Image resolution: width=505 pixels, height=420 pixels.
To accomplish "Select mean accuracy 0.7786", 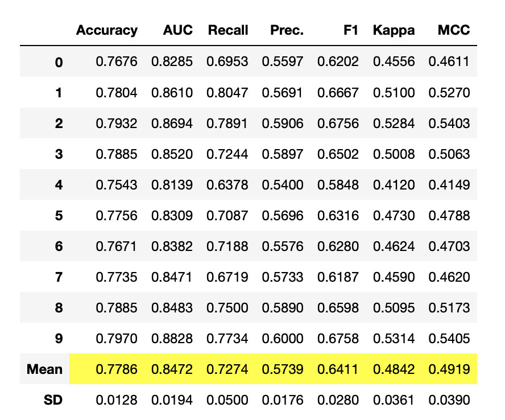I will [117, 369].
